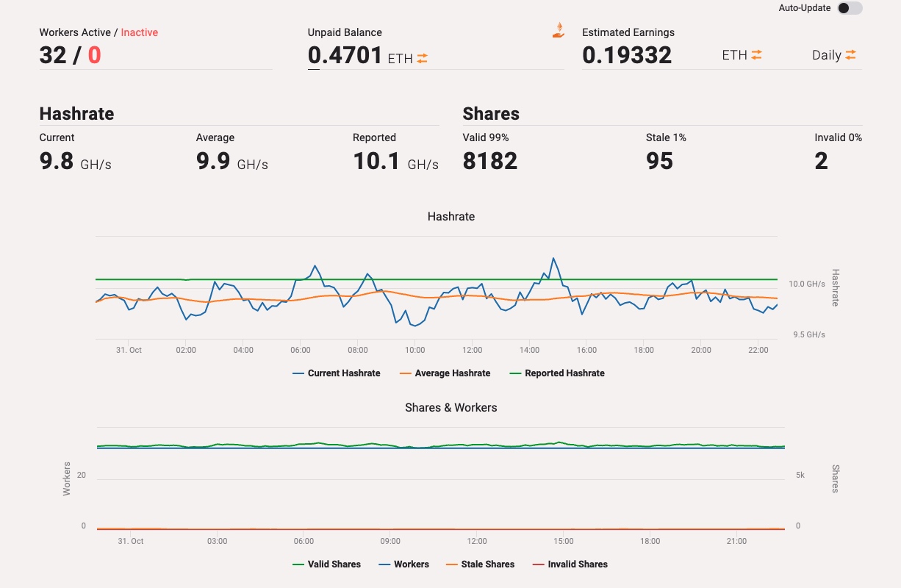Click the Reported hashrate 10.1 value
Screen dimensions: 901x588
pyautogui.click(x=376, y=160)
